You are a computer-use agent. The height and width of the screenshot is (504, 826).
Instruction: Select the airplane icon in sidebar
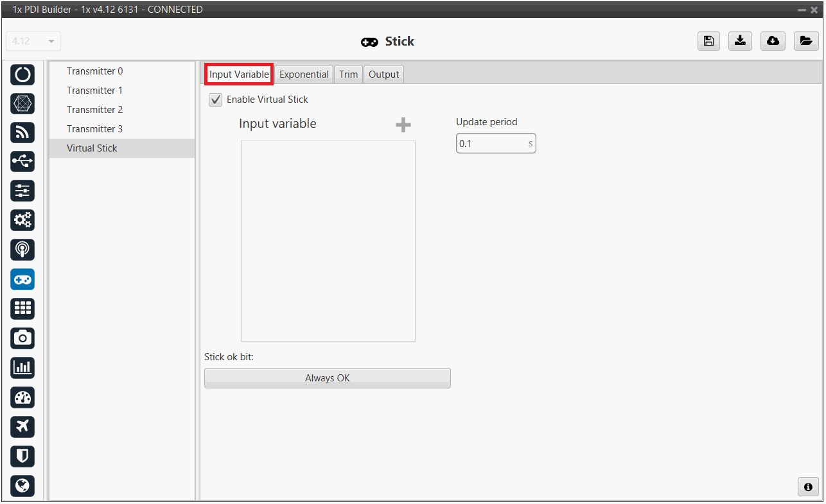(22, 427)
